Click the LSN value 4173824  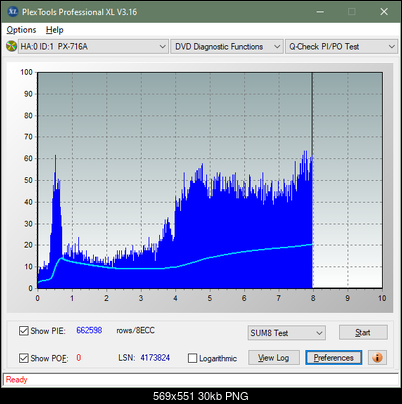click(155, 358)
